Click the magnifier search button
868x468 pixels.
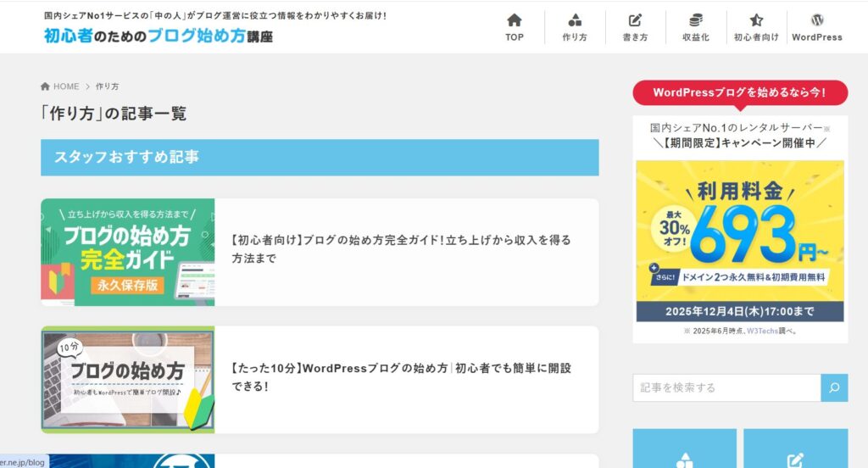[833, 387]
